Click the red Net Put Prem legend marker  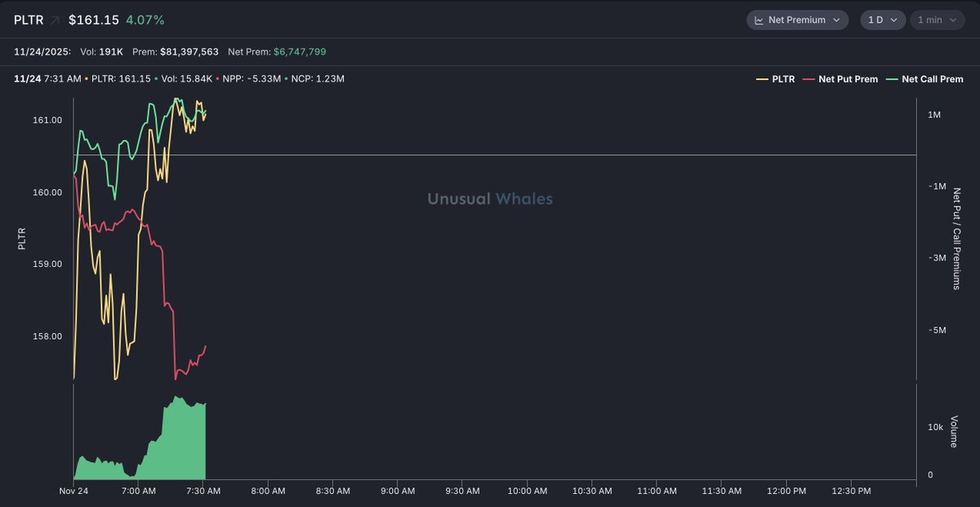[810, 79]
